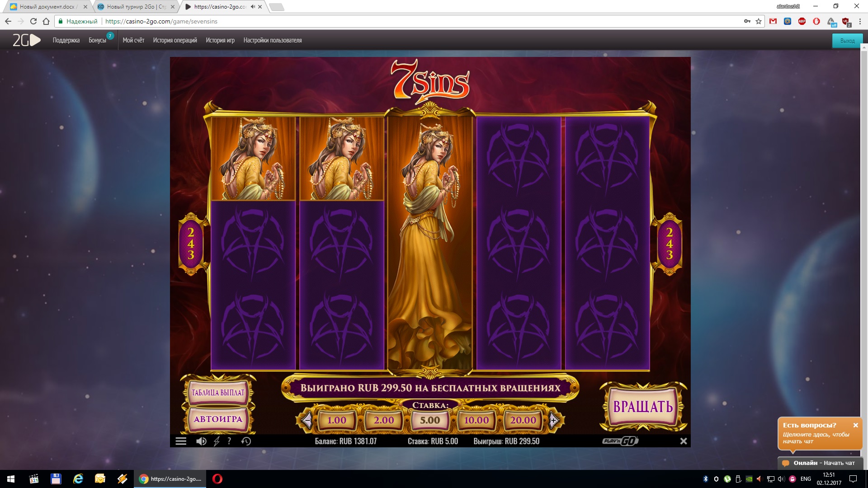
Task: Open История игр page
Action: (x=220, y=40)
